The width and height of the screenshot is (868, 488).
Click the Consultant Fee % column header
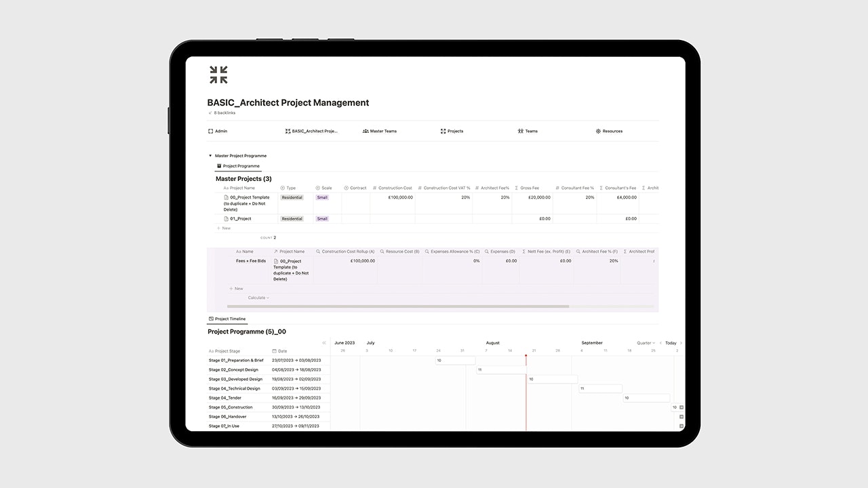coord(574,188)
